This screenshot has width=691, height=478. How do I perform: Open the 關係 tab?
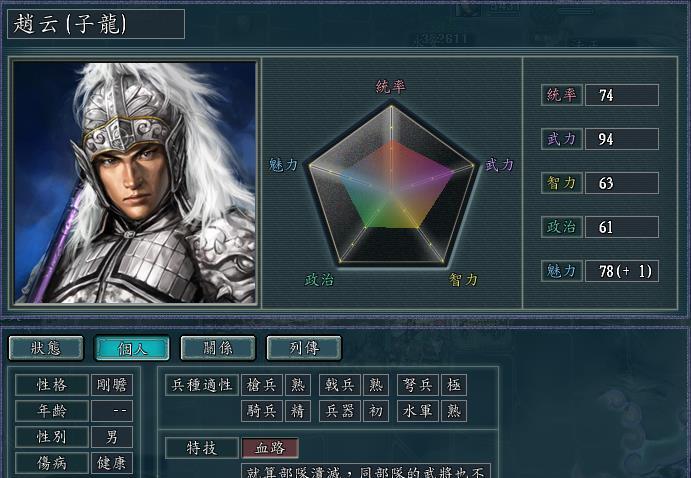[218, 348]
